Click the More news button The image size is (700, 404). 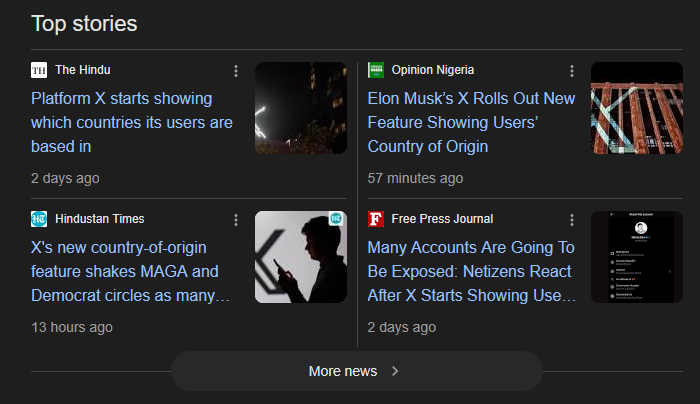pos(357,371)
